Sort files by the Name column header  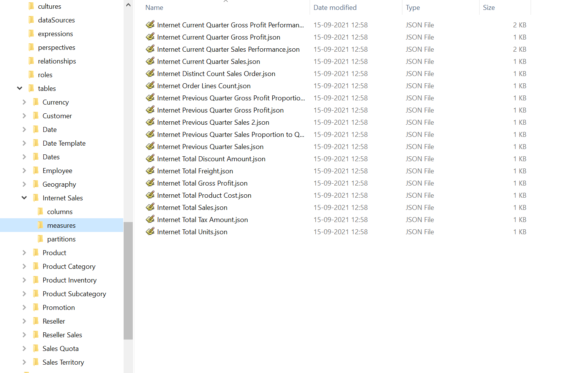(154, 7)
